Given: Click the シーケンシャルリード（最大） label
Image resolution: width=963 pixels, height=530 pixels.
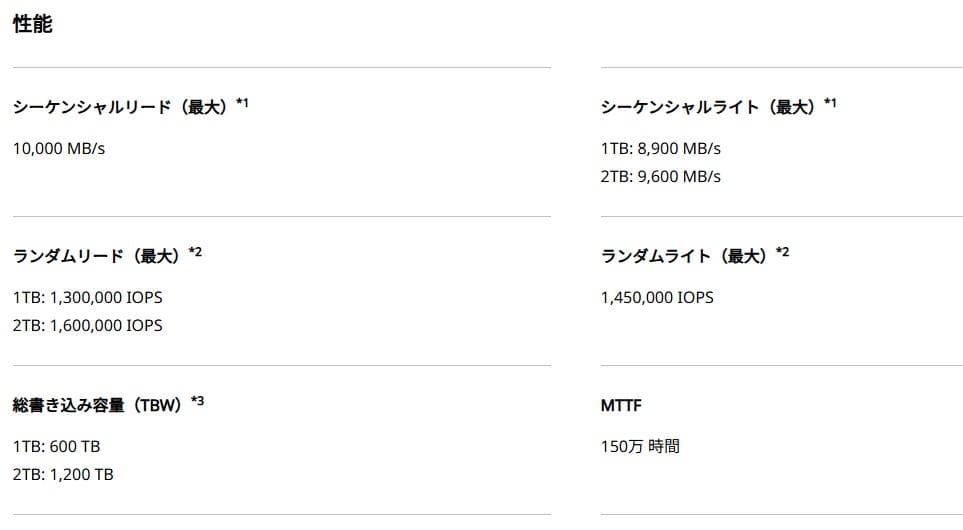Looking at the screenshot, I should (122, 107).
